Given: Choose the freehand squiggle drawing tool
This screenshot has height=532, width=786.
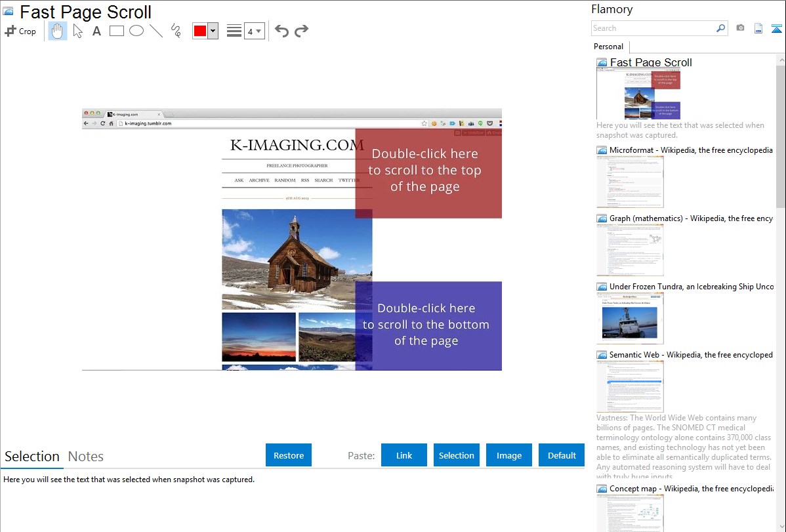Looking at the screenshot, I should pos(176,31).
